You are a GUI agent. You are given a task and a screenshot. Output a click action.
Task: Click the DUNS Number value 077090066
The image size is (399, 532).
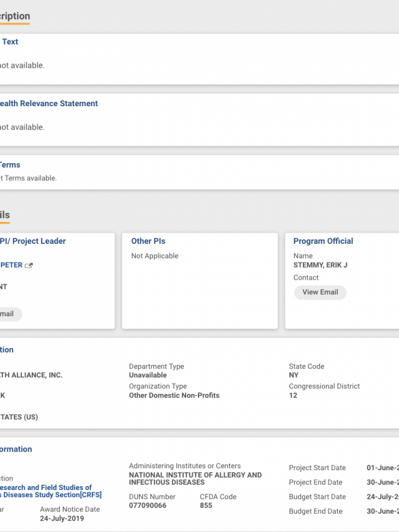tap(148, 506)
